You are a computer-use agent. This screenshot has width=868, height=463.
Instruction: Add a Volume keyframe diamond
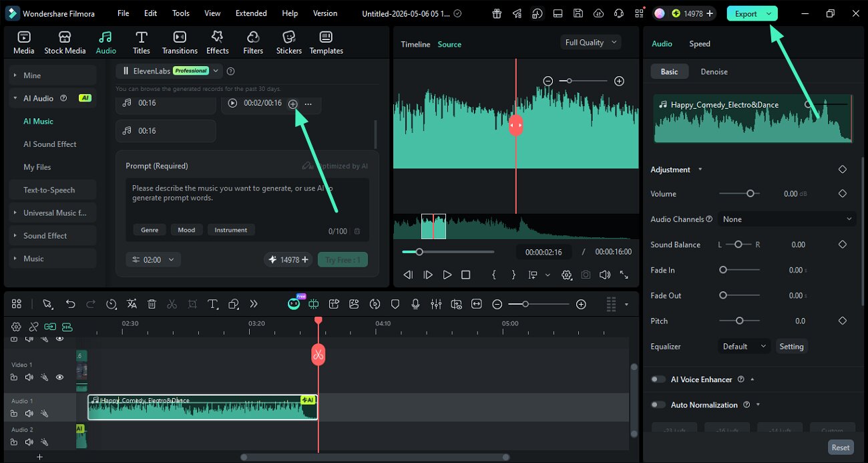tap(843, 194)
